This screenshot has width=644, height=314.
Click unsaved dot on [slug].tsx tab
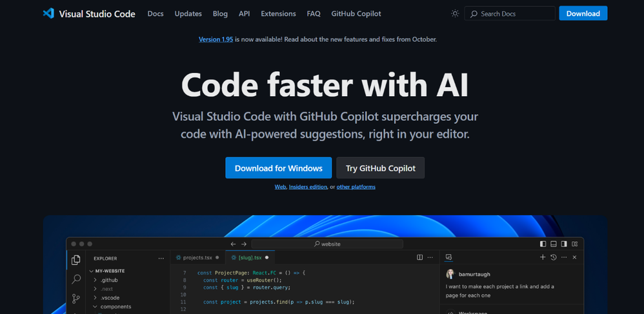tap(267, 257)
